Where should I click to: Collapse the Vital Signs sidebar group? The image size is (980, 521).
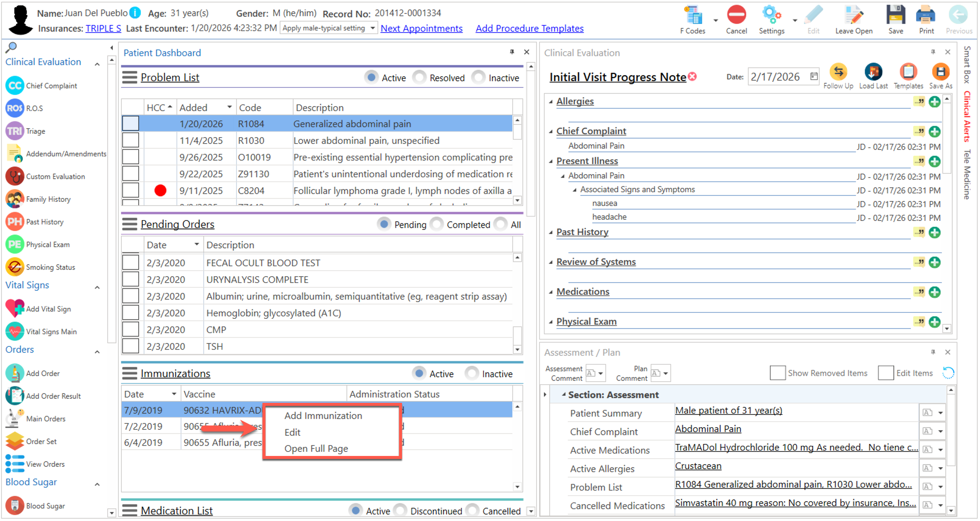(x=98, y=287)
